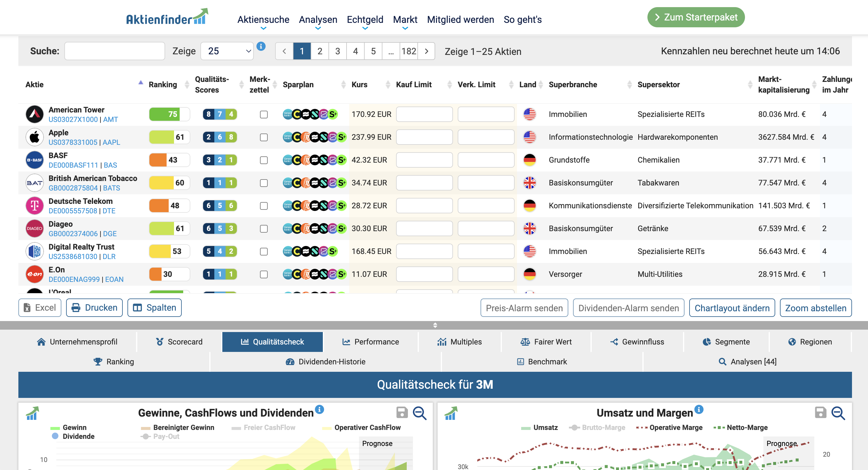
Task: Check Merkzettel box for Digital Realty Trust
Action: (264, 252)
